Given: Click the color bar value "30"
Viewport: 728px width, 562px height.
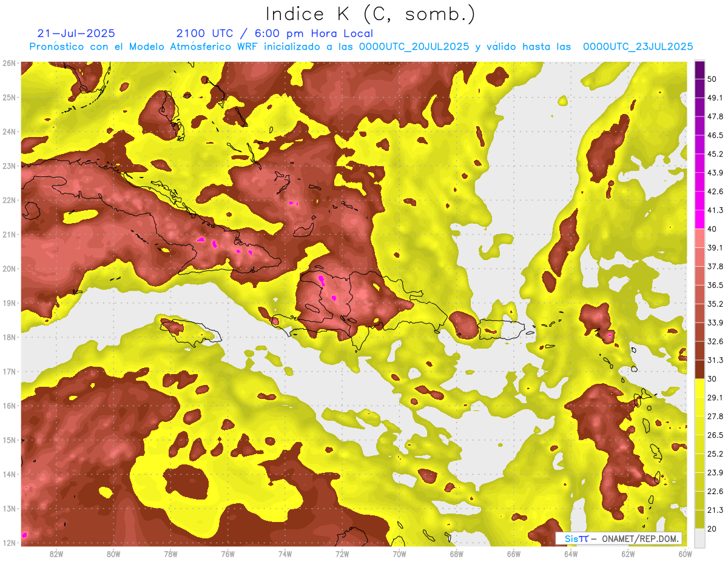Looking at the screenshot, I should 712,379.
